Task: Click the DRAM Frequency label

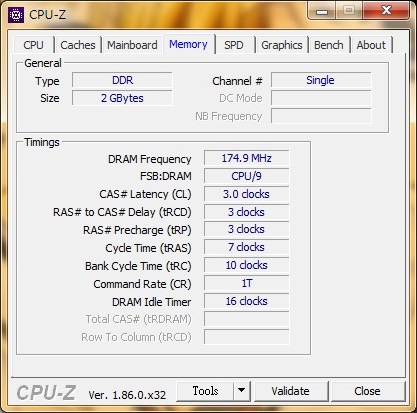Action: pos(150,159)
